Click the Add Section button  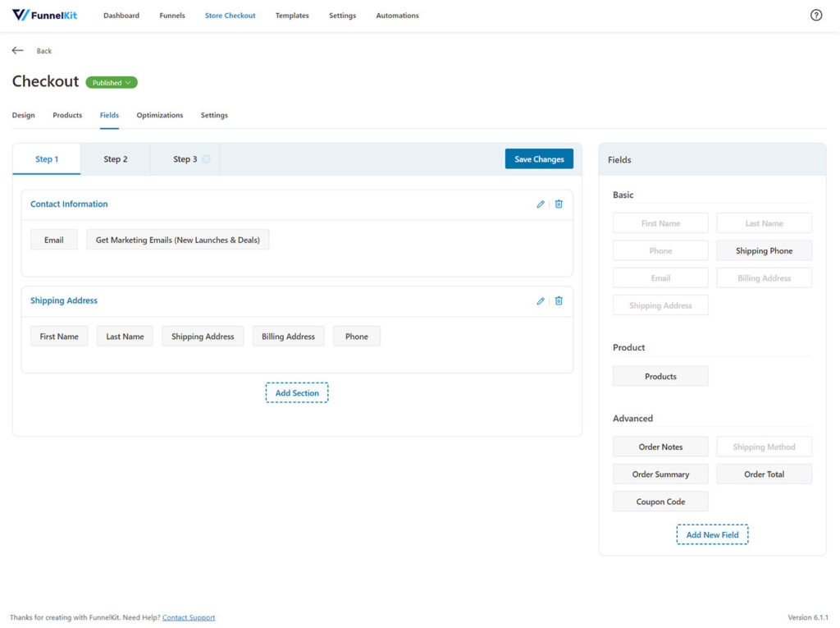pos(297,392)
